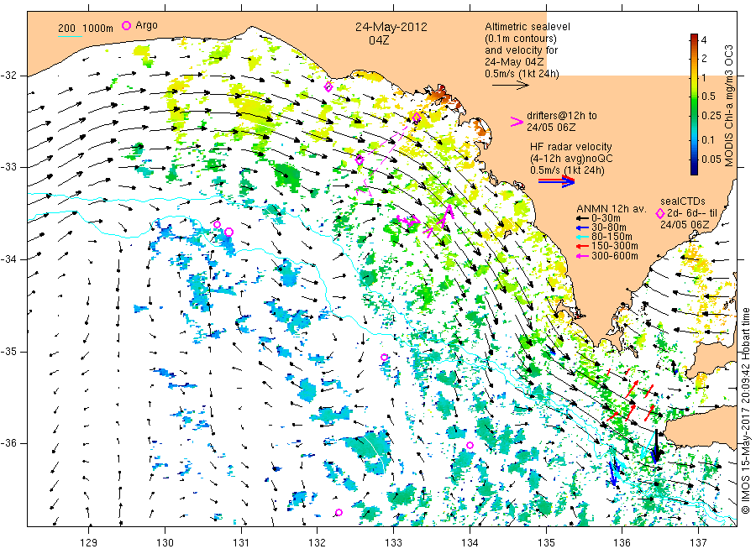
Task: Click the black altimetric velocity scale arrow
Action: (x=511, y=86)
